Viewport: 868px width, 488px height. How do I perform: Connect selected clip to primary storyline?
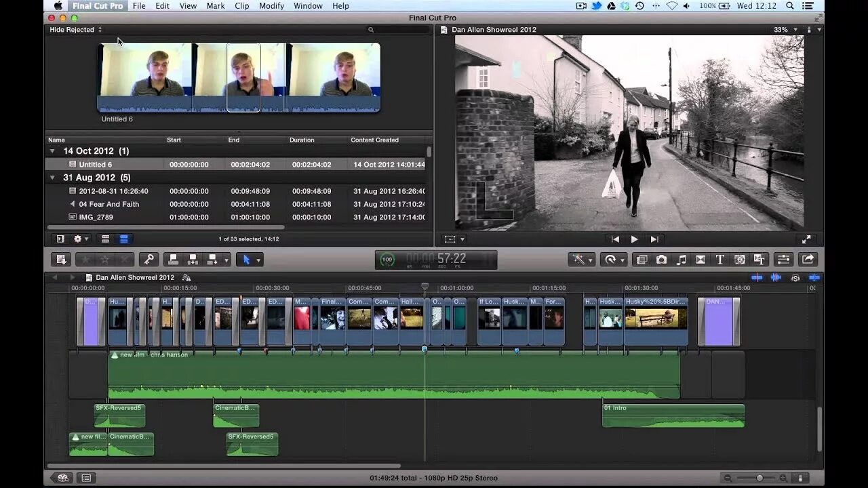173,260
